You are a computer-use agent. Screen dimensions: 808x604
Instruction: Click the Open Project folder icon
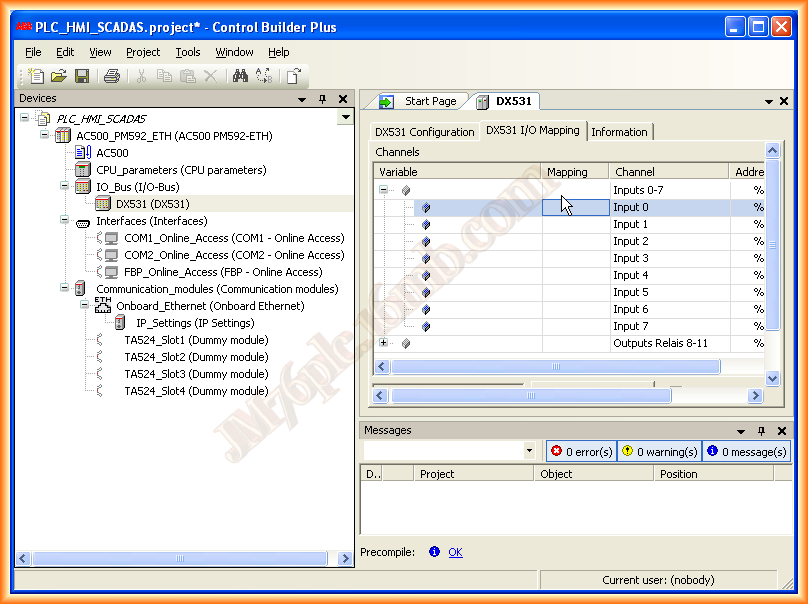pyautogui.click(x=59, y=76)
